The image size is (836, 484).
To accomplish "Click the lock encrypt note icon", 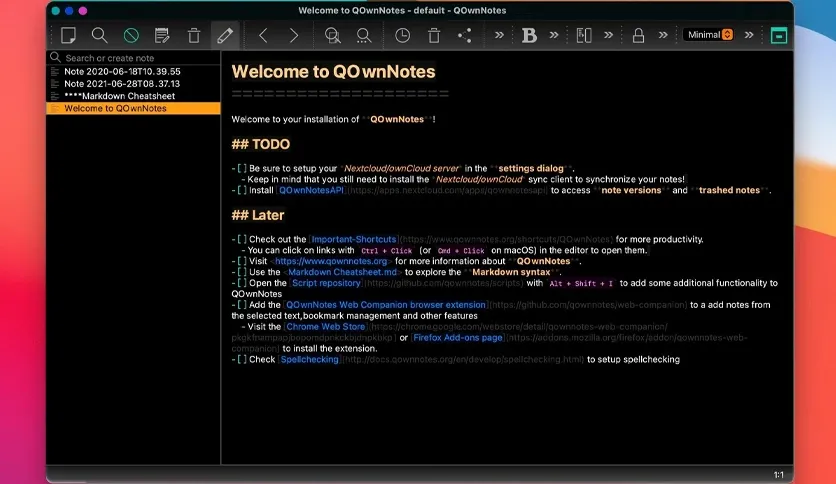I will pos(638,35).
